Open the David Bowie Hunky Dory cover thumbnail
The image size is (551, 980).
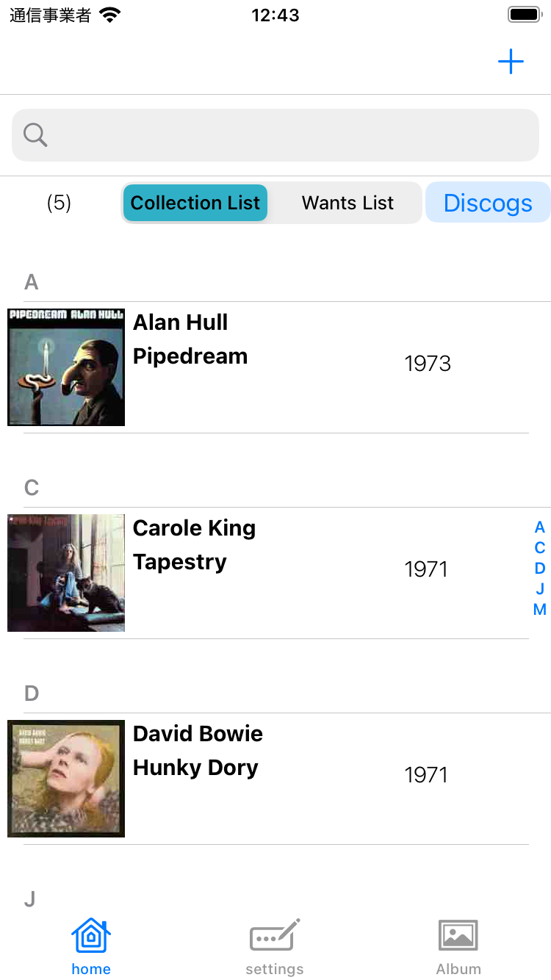(66, 779)
